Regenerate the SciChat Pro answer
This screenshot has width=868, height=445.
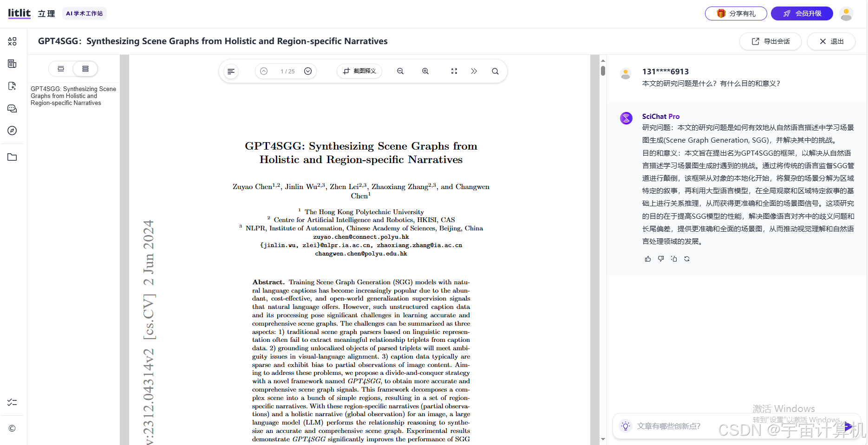687,259
